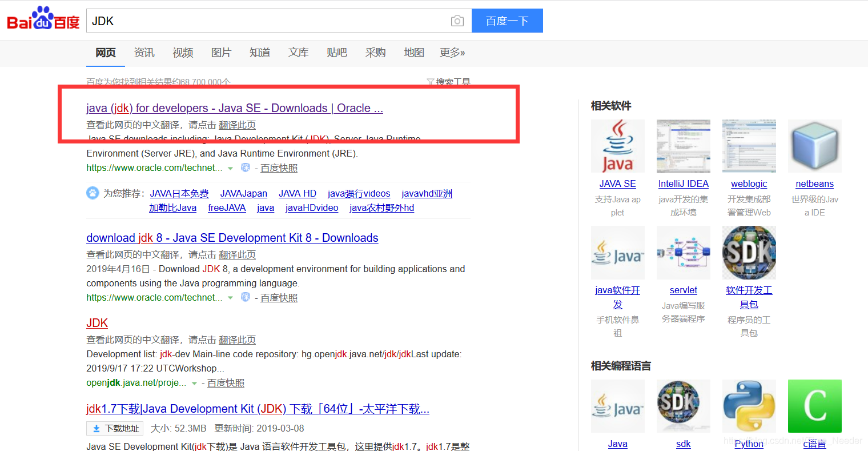Click the java软件开发 thumbnail
868x451 pixels.
coord(618,253)
